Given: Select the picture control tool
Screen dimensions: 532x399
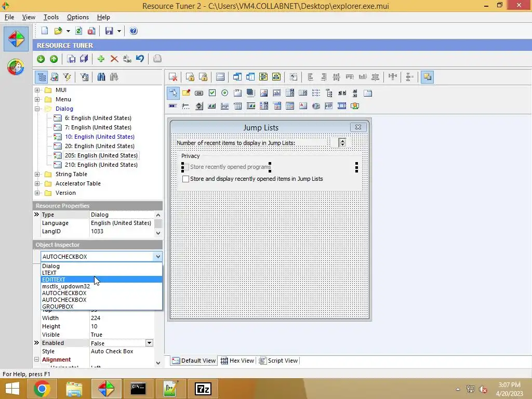Looking at the screenshot, I should point(263,93).
